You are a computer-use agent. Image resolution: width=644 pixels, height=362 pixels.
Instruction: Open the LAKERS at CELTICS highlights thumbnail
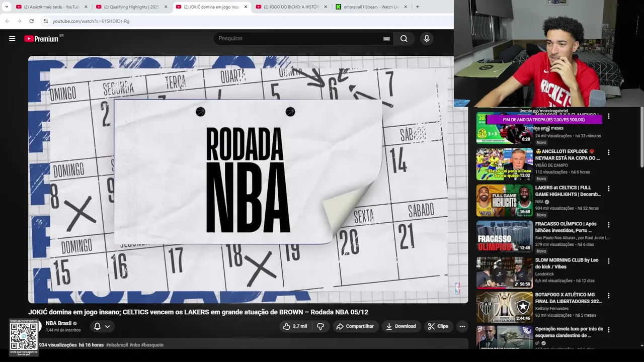pyautogui.click(x=504, y=200)
